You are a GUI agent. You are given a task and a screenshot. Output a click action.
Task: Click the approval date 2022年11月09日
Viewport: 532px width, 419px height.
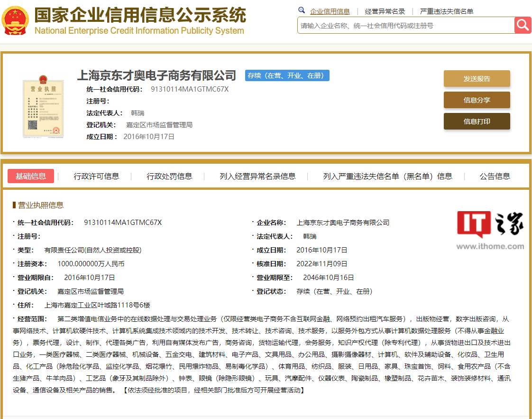[x=321, y=264]
